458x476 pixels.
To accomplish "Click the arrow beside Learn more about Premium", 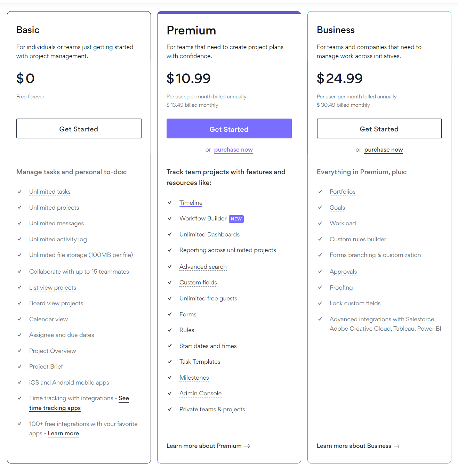I will point(247,446).
